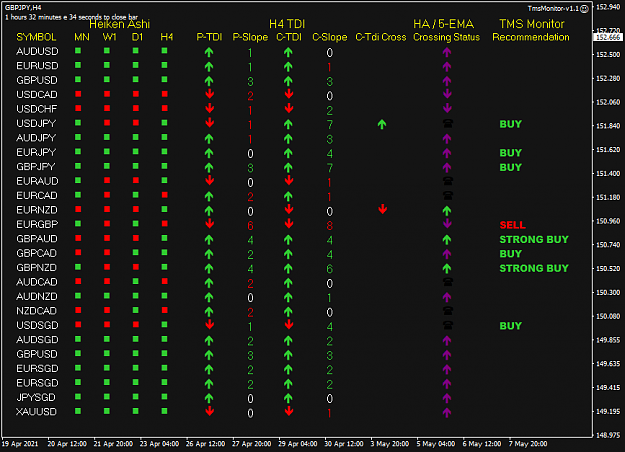Image resolution: width=625 pixels, height=452 pixels.
Task: Click the time-to-close-bar countdown text
Action: pyautogui.click(x=71, y=17)
